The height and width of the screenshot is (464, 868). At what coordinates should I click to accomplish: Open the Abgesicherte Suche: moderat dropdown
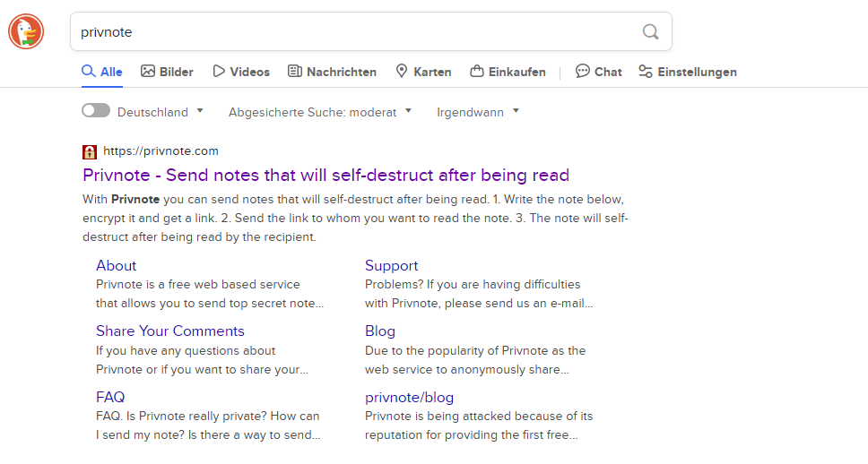click(x=320, y=112)
